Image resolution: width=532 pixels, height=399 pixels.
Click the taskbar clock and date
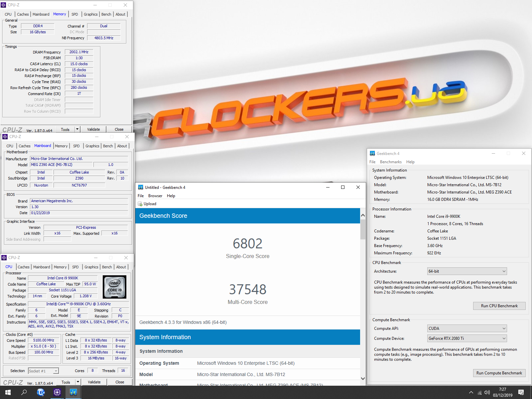click(502, 392)
